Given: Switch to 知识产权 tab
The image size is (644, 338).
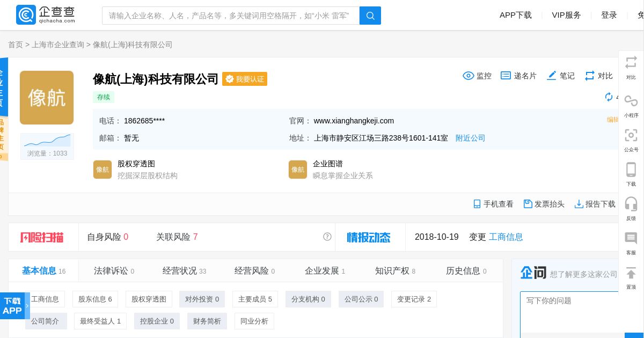Looking at the screenshot, I should point(395,271).
